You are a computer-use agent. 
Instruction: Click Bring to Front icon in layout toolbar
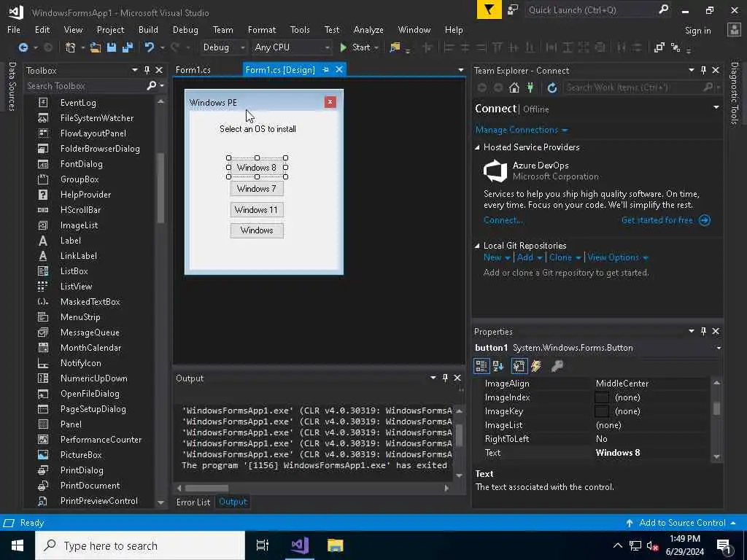pos(659,47)
